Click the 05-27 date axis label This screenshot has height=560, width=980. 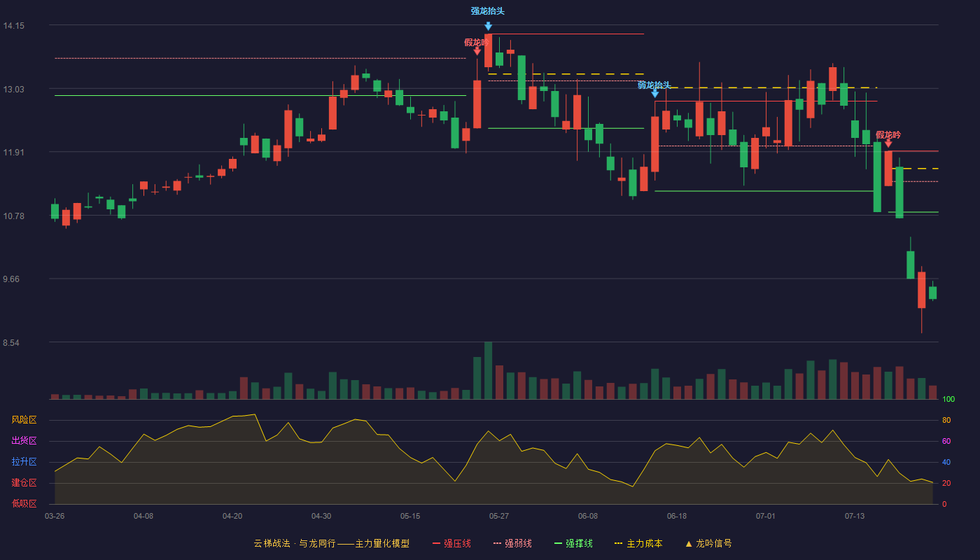499,516
